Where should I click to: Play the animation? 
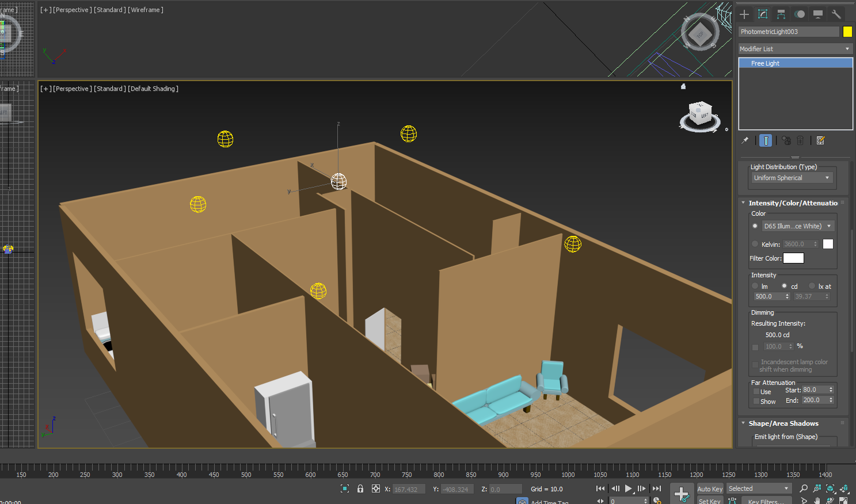629,488
